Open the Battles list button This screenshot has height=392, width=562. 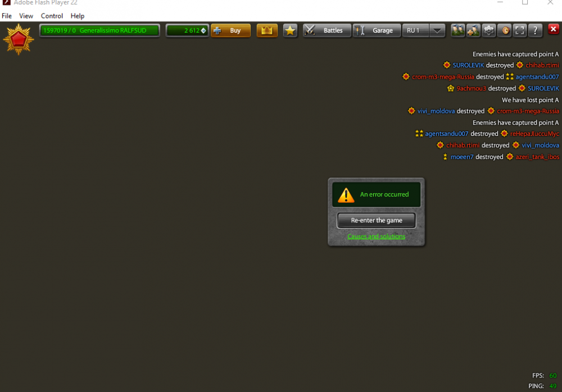tap(327, 30)
